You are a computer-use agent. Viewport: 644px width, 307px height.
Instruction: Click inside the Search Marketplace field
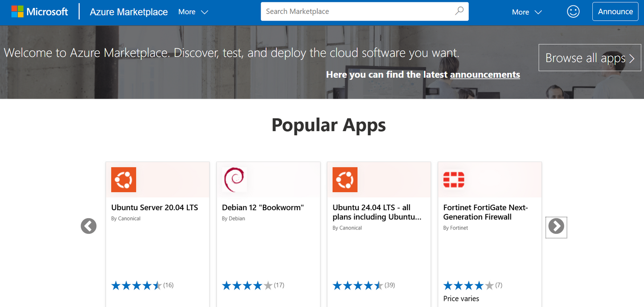(x=357, y=12)
